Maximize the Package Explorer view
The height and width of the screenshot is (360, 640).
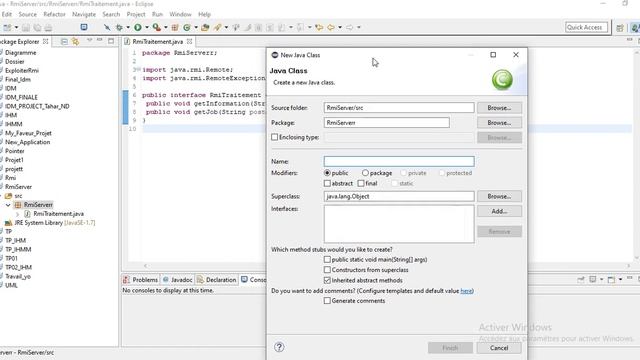point(111,41)
